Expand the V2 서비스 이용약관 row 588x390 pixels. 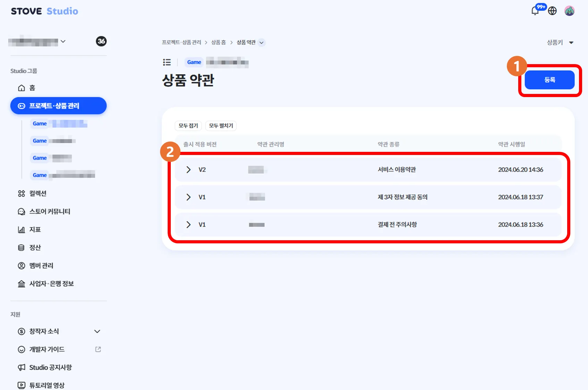click(x=188, y=170)
